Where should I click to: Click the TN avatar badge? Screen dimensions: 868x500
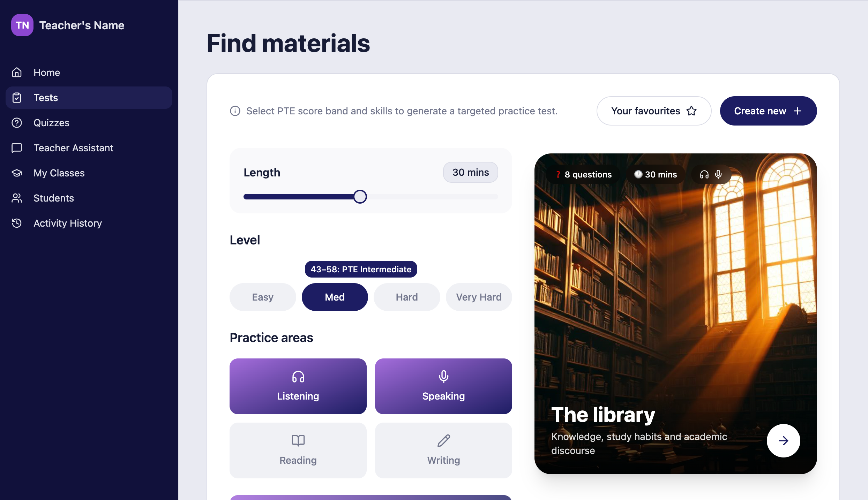coord(22,25)
